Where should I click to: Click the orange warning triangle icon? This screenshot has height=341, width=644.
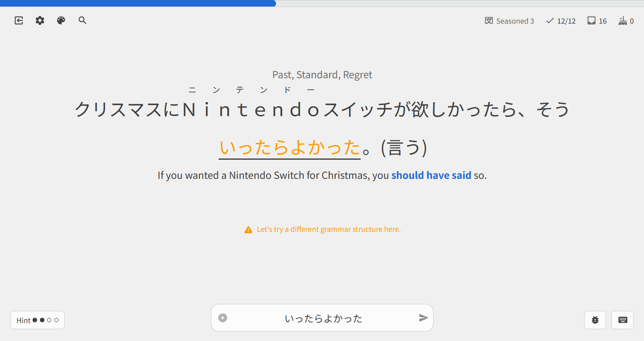point(248,230)
